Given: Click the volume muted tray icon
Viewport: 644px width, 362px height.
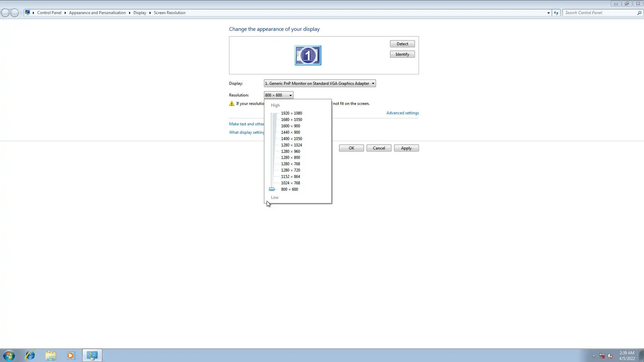Looking at the screenshot, I should tap(610, 356).
